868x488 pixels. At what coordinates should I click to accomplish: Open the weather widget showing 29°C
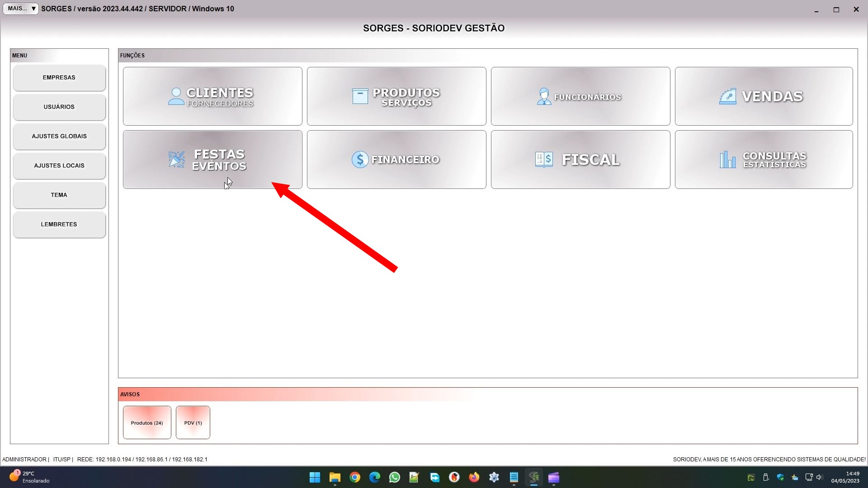click(29, 477)
